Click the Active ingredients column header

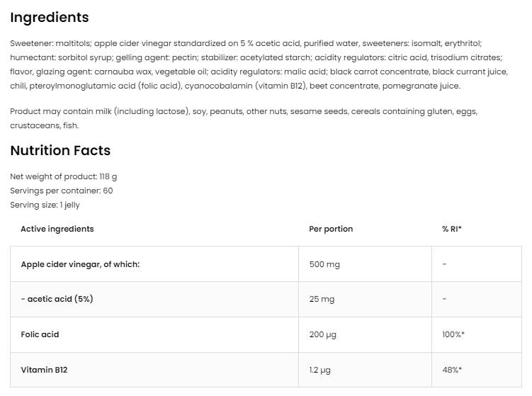coord(57,229)
